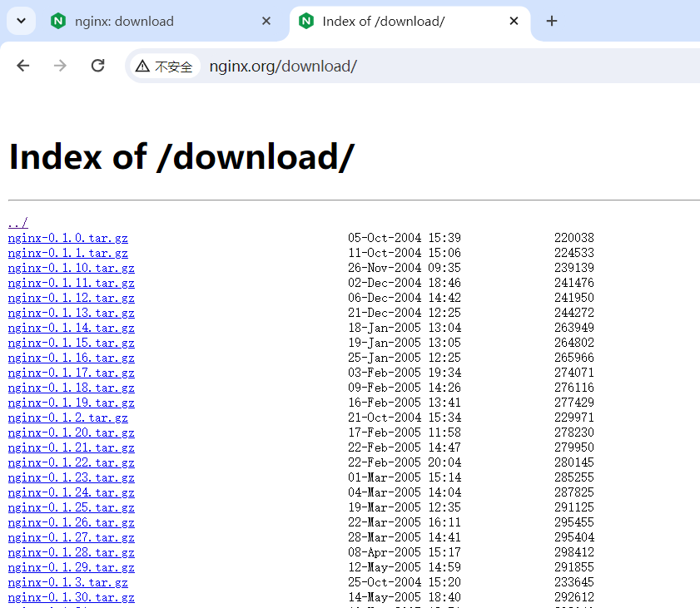Click the file size 285255
700x608 pixels.
coord(574,477)
